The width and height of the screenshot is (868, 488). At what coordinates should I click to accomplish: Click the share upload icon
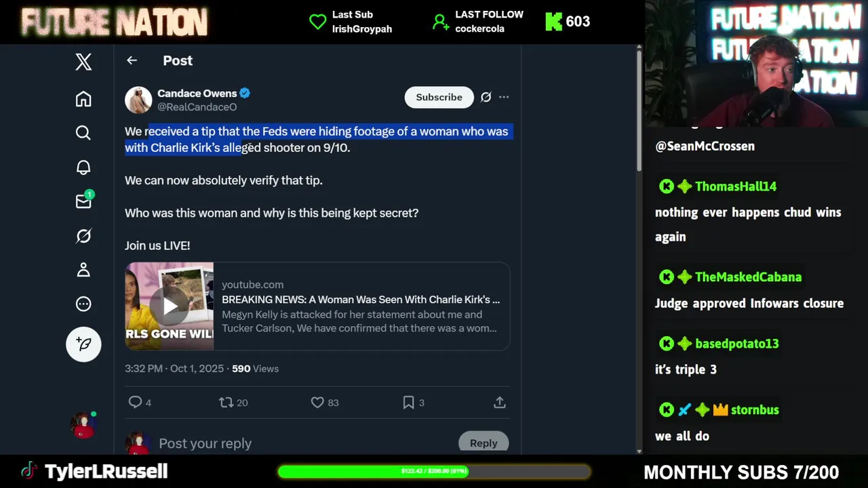click(500, 403)
